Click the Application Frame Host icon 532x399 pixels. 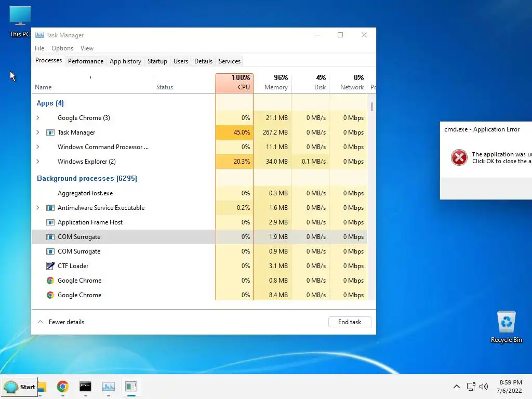[x=50, y=222]
